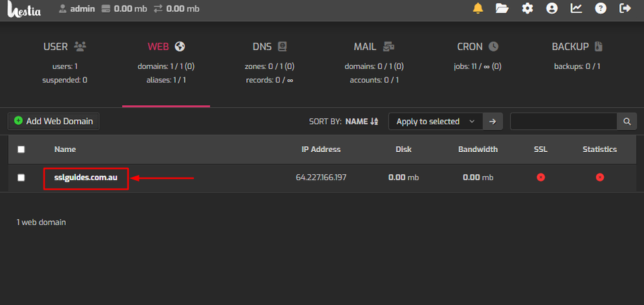Click the Add Web Domain button
The height and width of the screenshot is (305, 644).
(x=54, y=121)
